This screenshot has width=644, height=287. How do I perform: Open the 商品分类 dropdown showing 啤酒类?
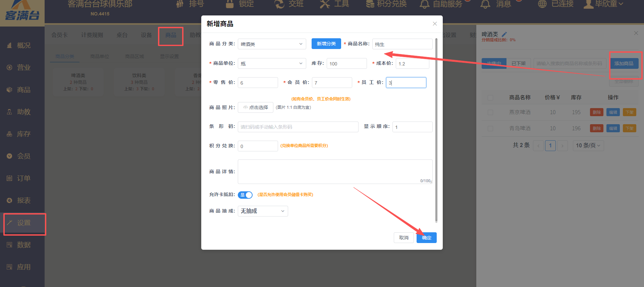272,44
